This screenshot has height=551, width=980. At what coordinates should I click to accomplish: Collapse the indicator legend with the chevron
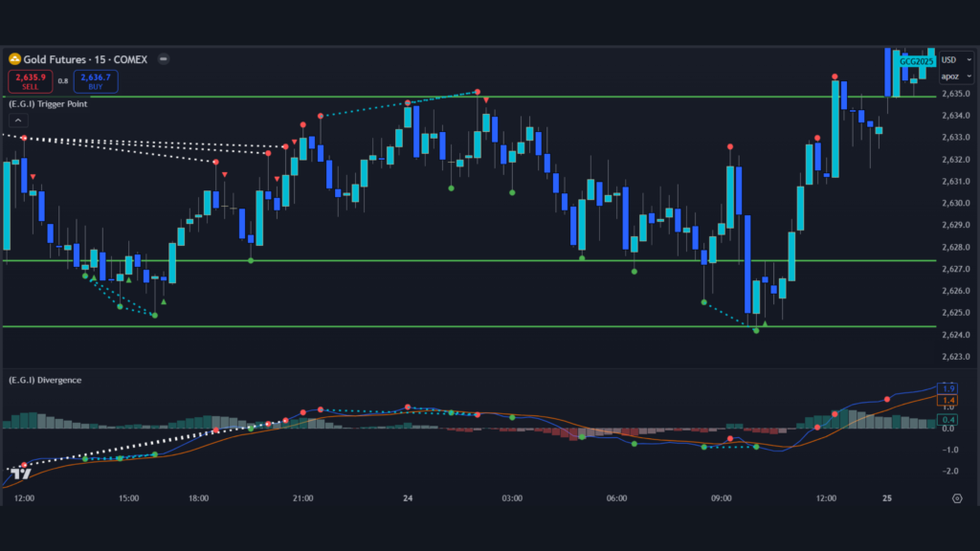tap(18, 121)
